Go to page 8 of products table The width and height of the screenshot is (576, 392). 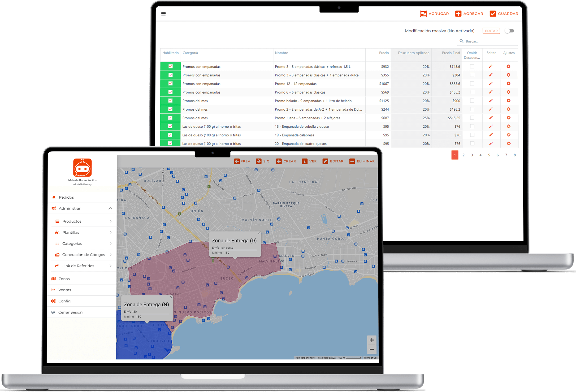[515, 155]
